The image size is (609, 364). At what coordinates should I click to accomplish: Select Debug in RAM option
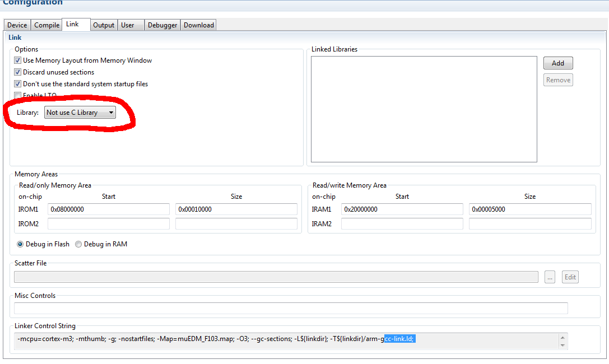click(x=78, y=244)
